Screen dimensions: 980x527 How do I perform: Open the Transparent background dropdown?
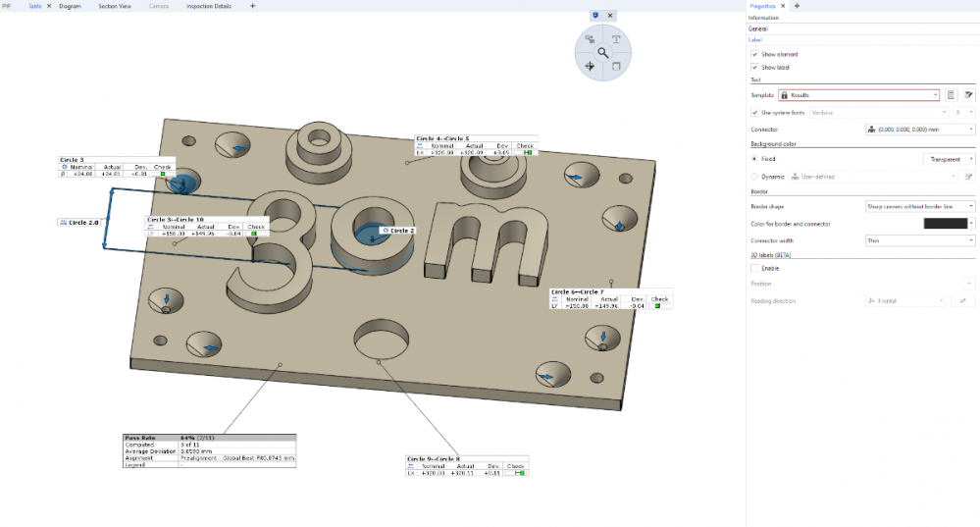(949, 159)
